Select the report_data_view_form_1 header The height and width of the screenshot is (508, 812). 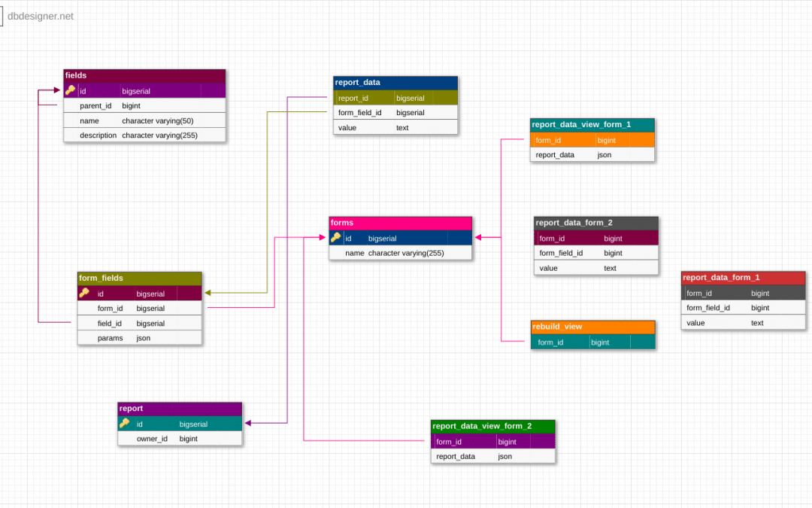pyautogui.click(x=592, y=123)
